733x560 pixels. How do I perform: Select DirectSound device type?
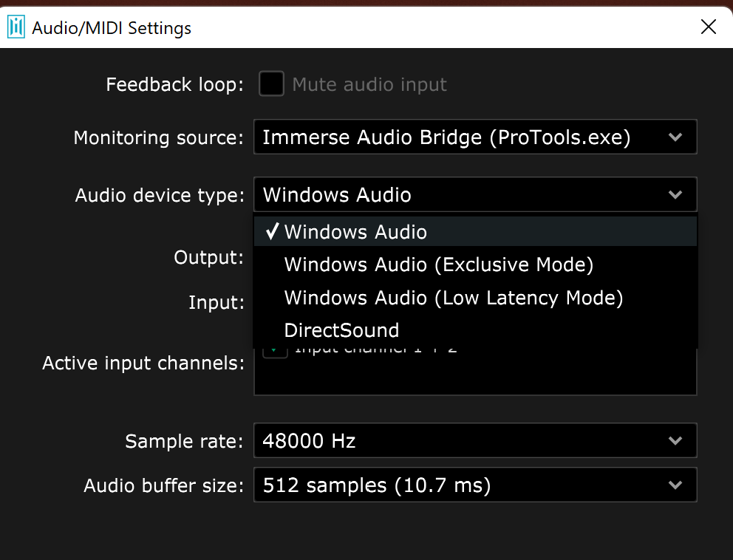click(475, 330)
